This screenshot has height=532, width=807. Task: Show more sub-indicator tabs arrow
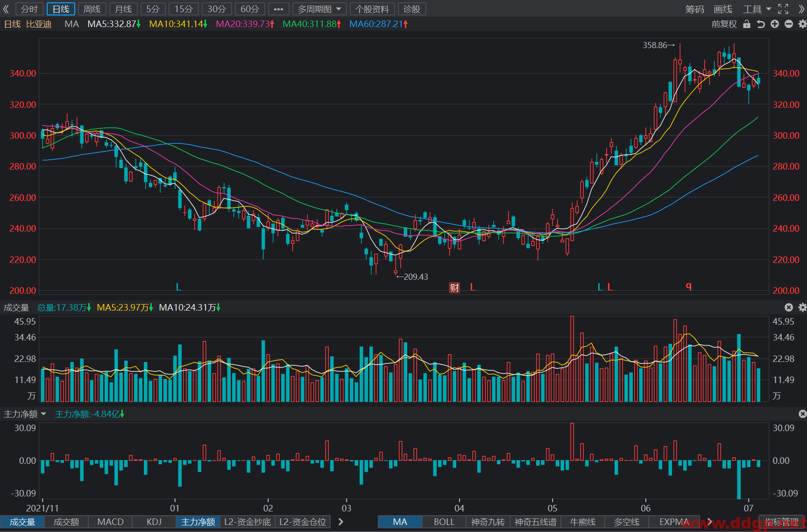341,522
